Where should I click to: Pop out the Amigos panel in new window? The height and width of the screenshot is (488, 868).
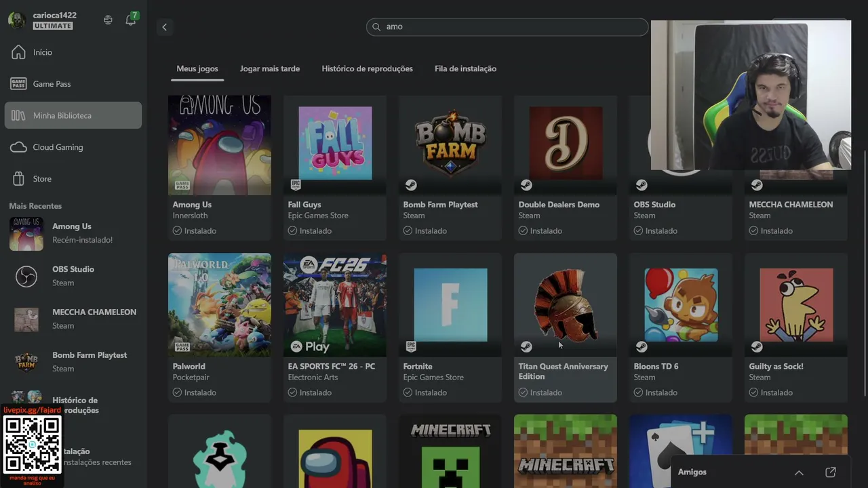coord(831,472)
